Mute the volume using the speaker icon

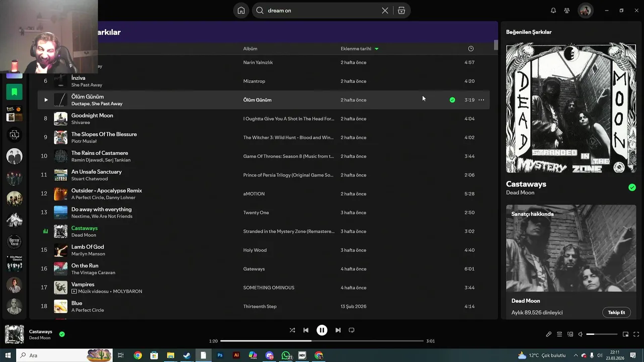pyautogui.click(x=580, y=334)
